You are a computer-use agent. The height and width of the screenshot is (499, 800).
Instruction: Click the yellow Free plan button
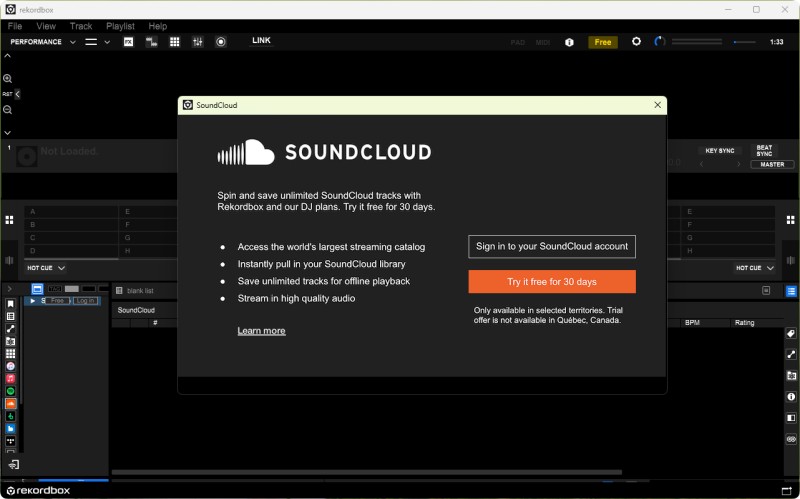(x=603, y=42)
